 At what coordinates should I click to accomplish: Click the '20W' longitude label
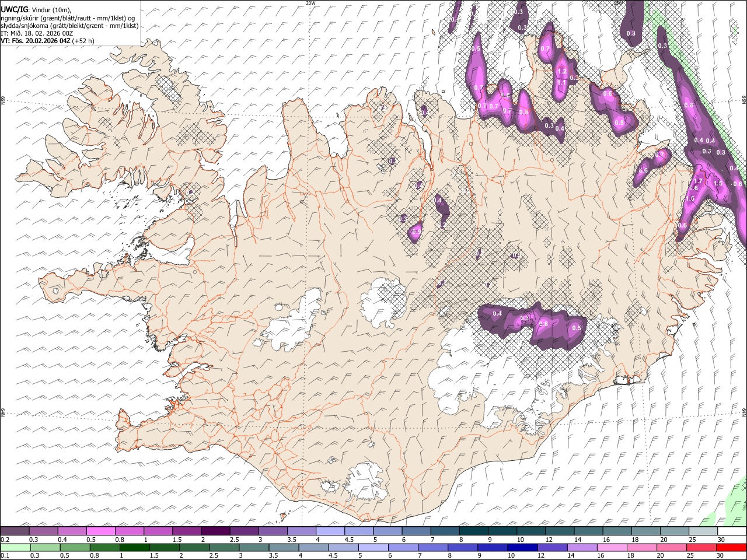tap(310, 3)
